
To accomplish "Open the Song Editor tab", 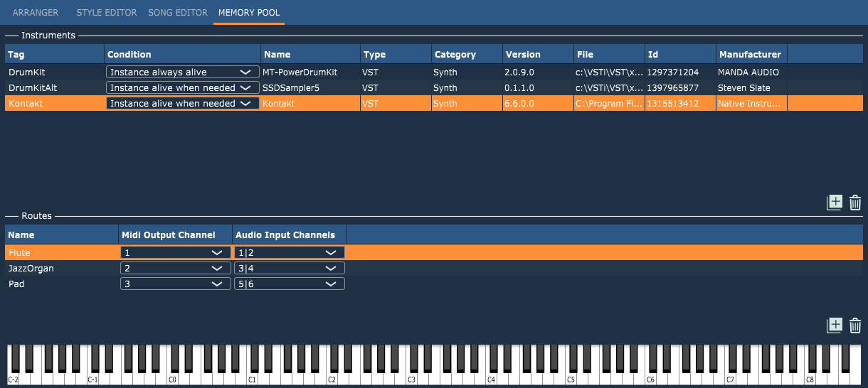I will pos(178,13).
